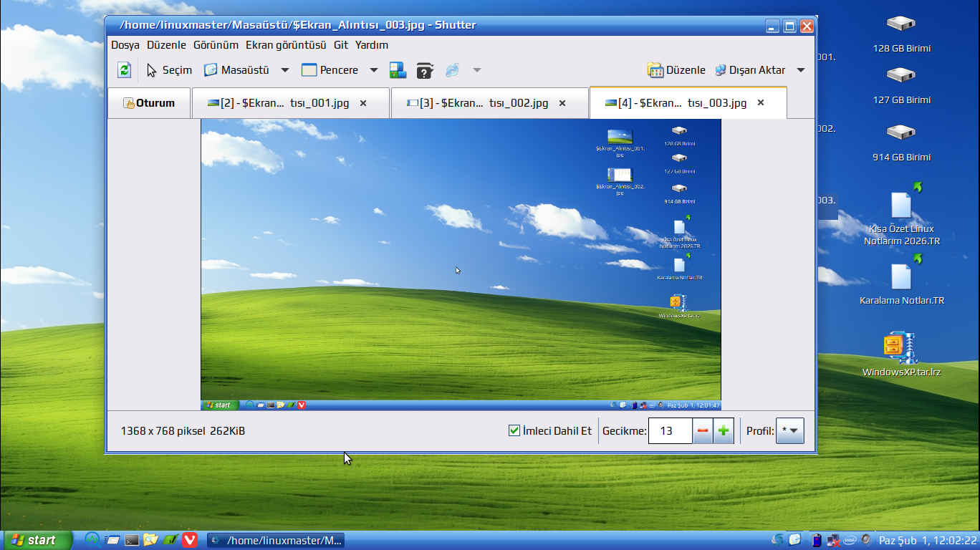The image size is (980, 550).
Task: Click the clipboard manager tray icon
Action: pos(795,540)
